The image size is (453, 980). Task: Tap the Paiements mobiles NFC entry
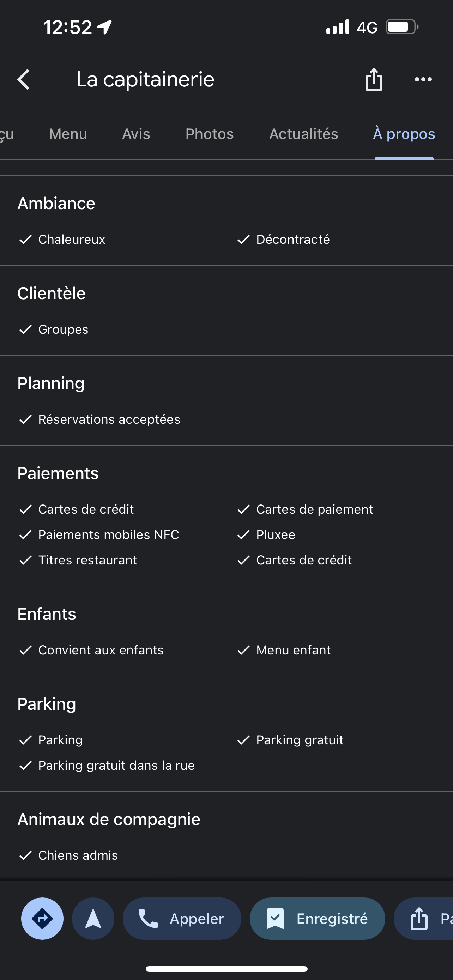pyautogui.click(x=108, y=534)
